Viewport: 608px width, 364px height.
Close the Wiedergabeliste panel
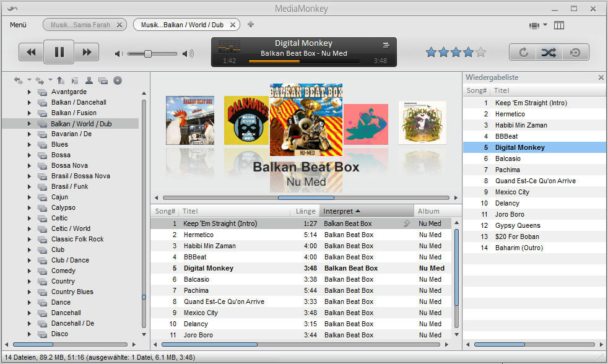click(x=601, y=77)
